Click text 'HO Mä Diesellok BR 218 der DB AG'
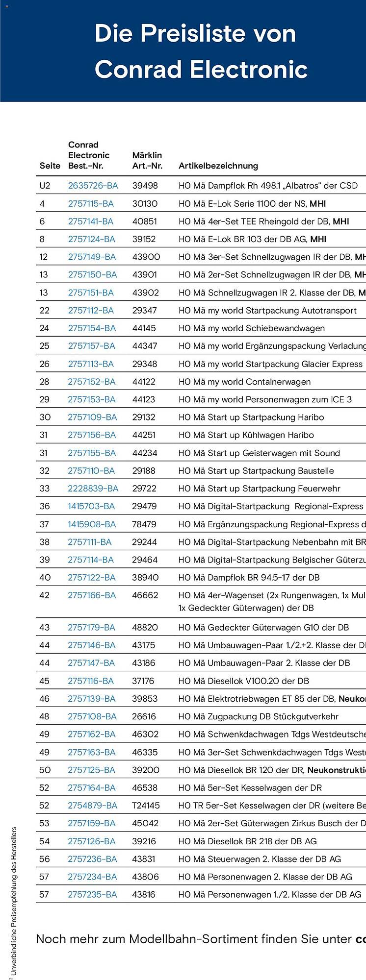This screenshot has height=980, width=366. coord(247,841)
